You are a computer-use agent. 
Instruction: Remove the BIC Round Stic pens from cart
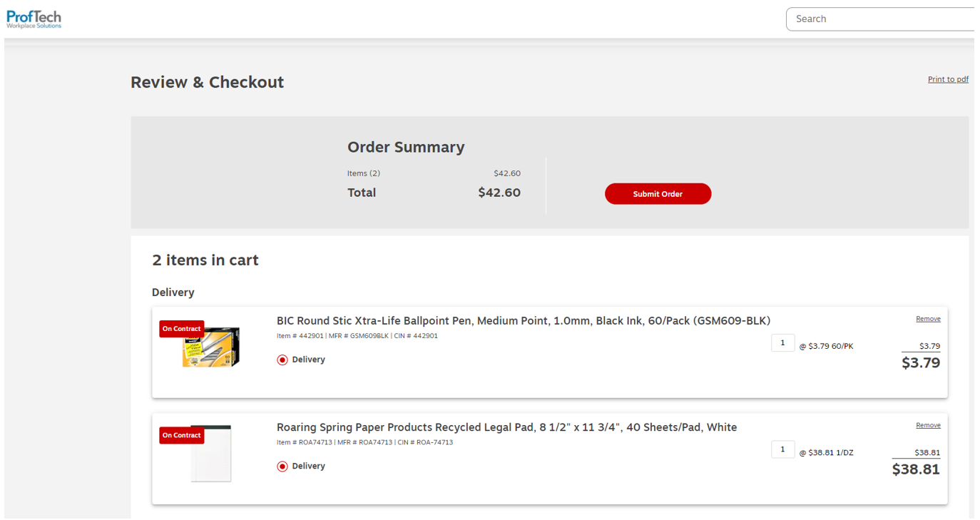(x=928, y=319)
